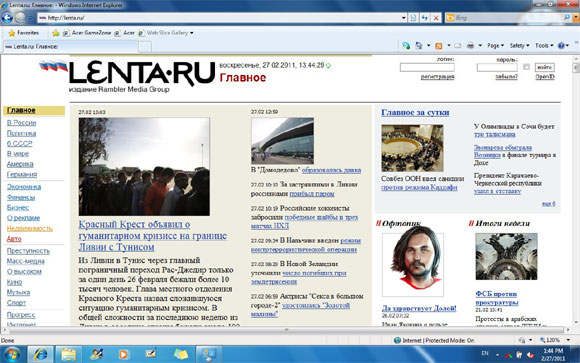The width and height of the screenshot is (580, 363).
Task: Click the red Stop loading icon
Action: tap(436, 18)
